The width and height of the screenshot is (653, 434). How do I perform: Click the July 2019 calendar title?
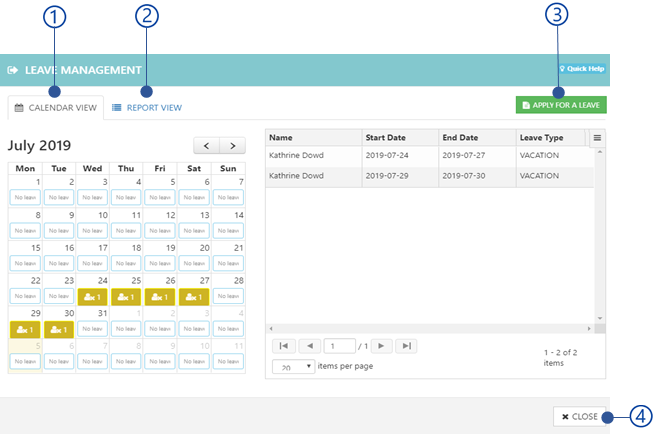pos(40,146)
